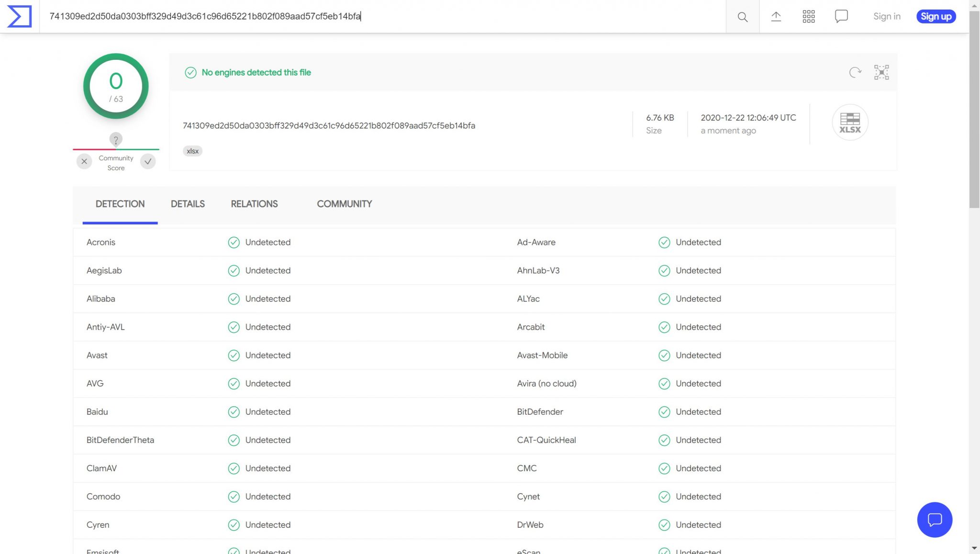This screenshot has height=554, width=980.
Task: Click the VirusTotal logo icon
Action: (19, 16)
